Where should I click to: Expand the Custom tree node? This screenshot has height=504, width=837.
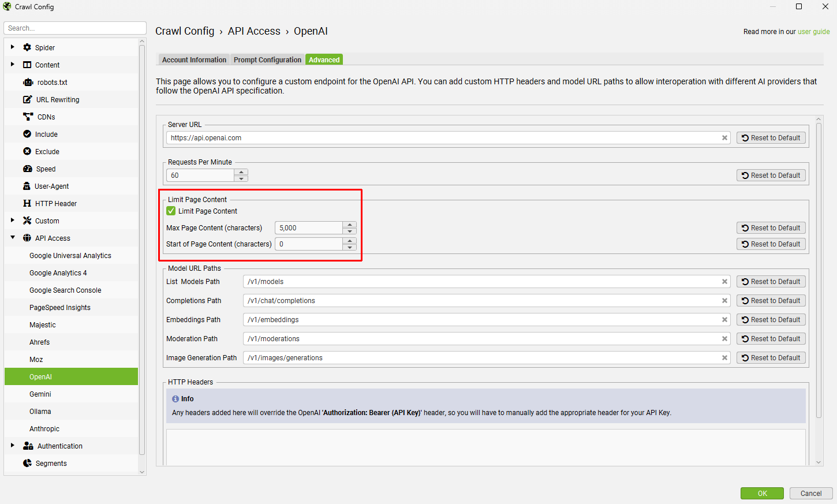[x=13, y=221]
